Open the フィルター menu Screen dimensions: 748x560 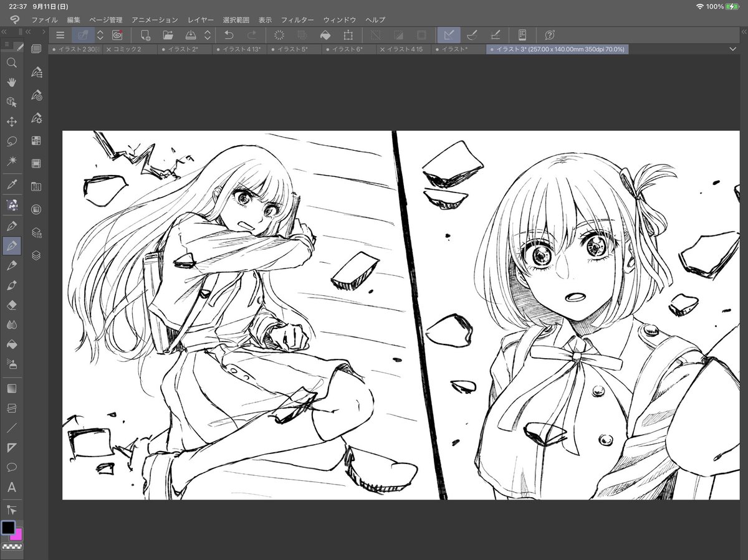coord(297,20)
